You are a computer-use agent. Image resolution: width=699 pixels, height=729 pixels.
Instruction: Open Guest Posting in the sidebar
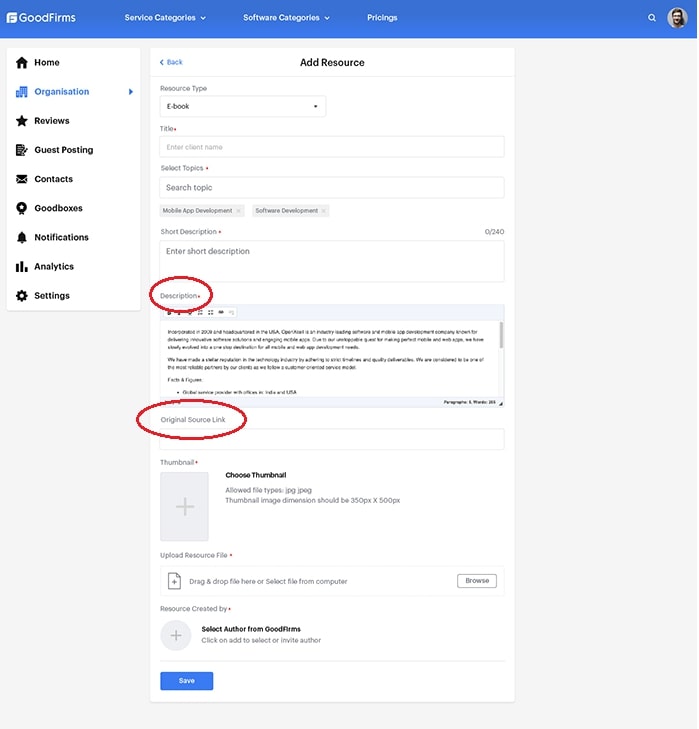64,150
